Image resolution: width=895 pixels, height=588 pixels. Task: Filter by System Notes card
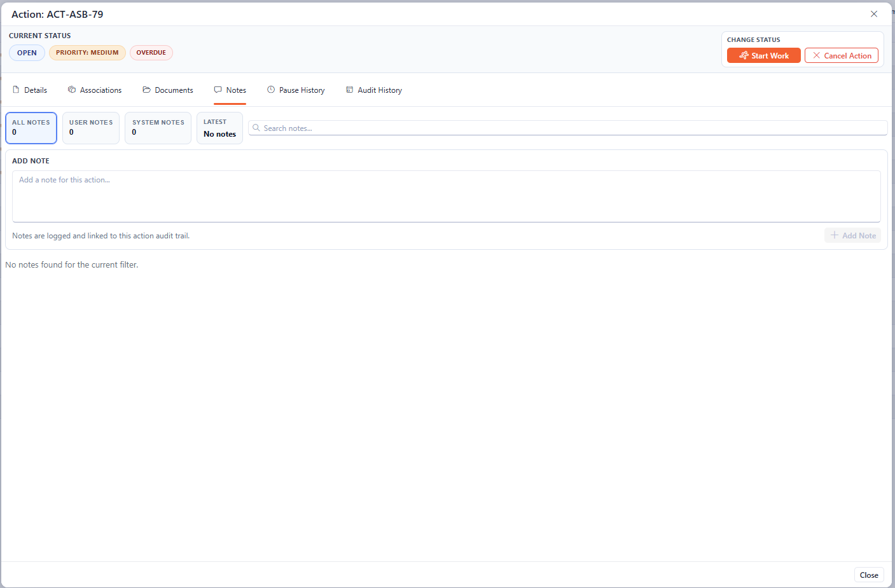(x=158, y=128)
